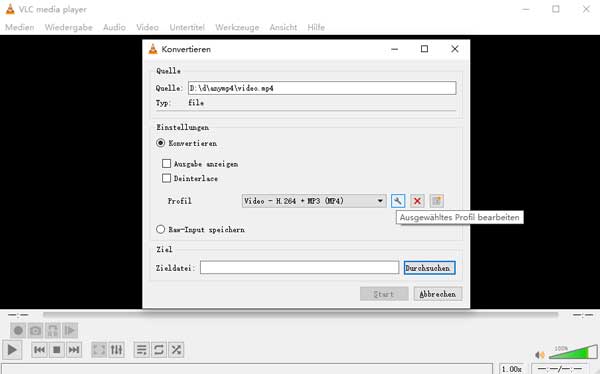
Task: Edit selected profile with wrench icon
Action: [398, 201]
